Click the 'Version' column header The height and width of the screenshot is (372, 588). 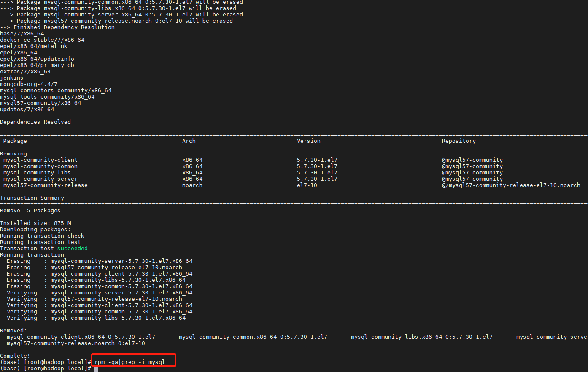[309, 141]
